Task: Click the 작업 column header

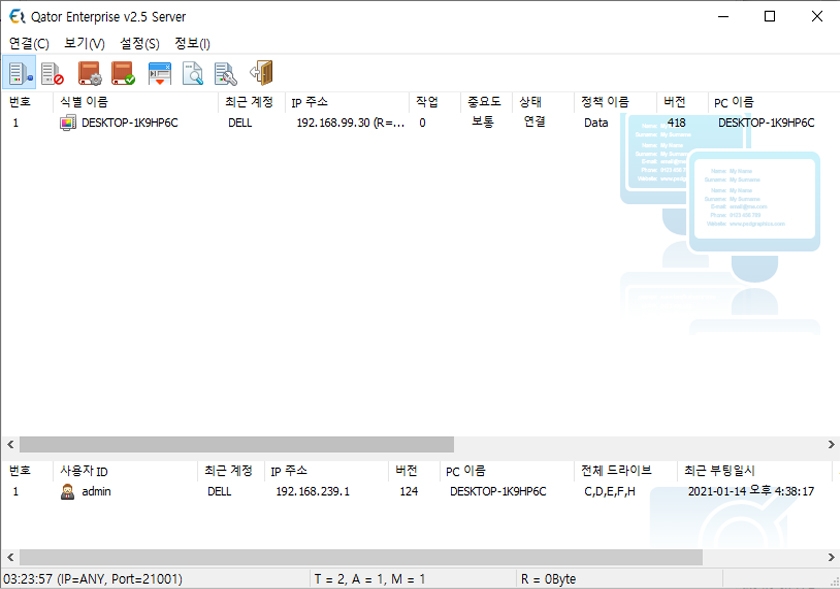Action: [435, 102]
